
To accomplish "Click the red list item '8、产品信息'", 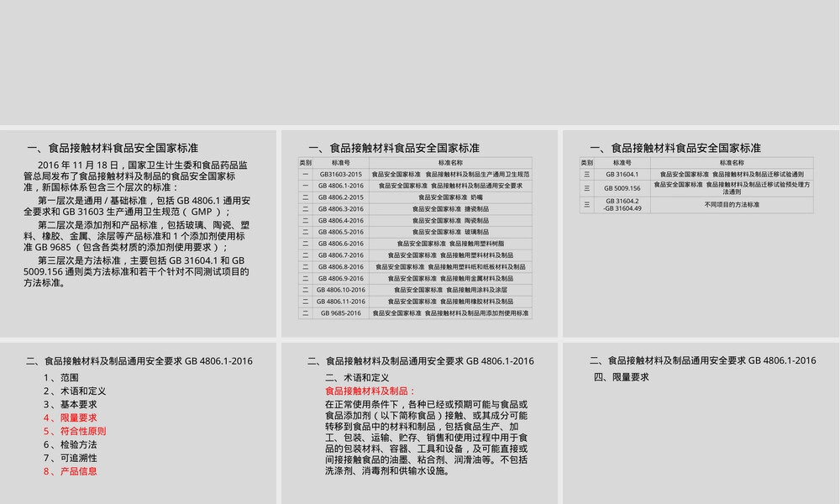I will pyautogui.click(x=71, y=471).
